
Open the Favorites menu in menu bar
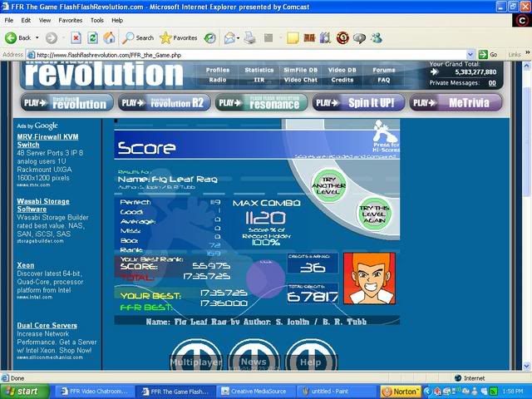coord(70,20)
